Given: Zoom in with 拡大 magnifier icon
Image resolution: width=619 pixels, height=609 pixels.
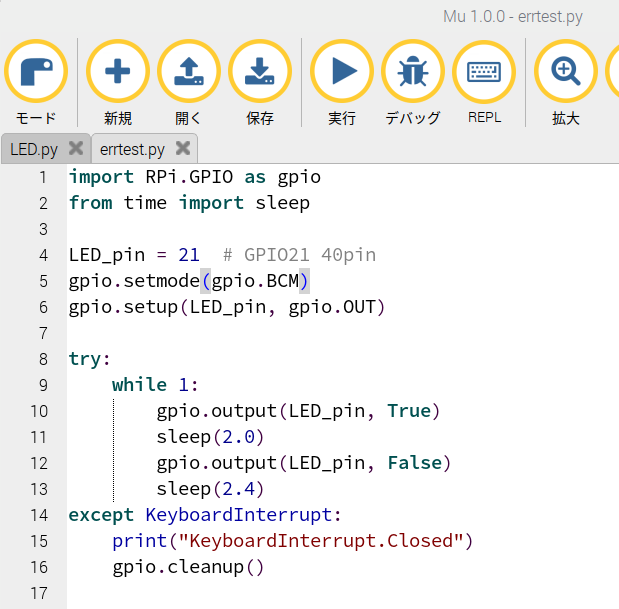Looking at the screenshot, I should (566, 72).
